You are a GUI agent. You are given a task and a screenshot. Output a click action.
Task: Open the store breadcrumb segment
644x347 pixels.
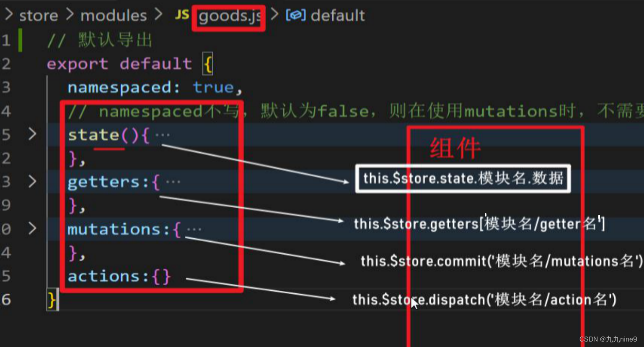pyautogui.click(x=39, y=16)
